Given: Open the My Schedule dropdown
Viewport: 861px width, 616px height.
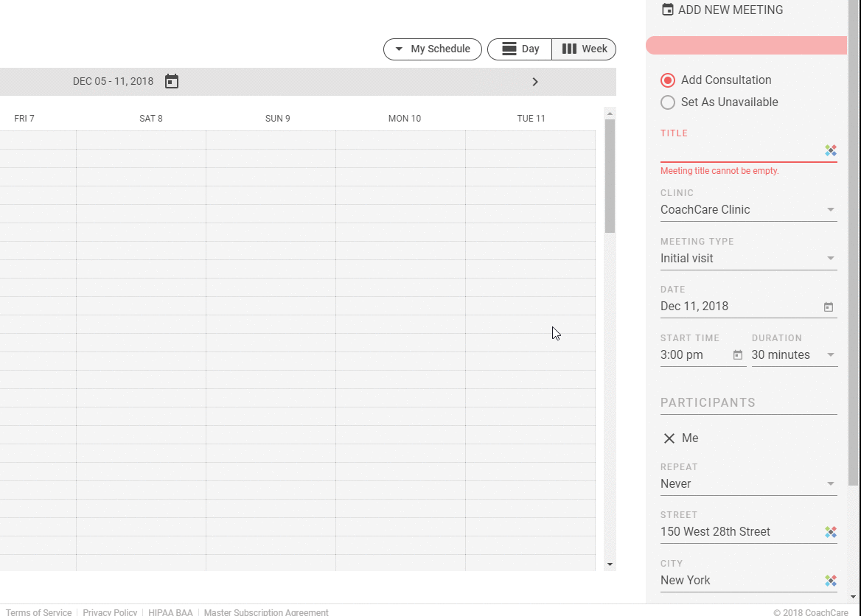Looking at the screenshot, I should pyautogui.click(x=433, y=49).
